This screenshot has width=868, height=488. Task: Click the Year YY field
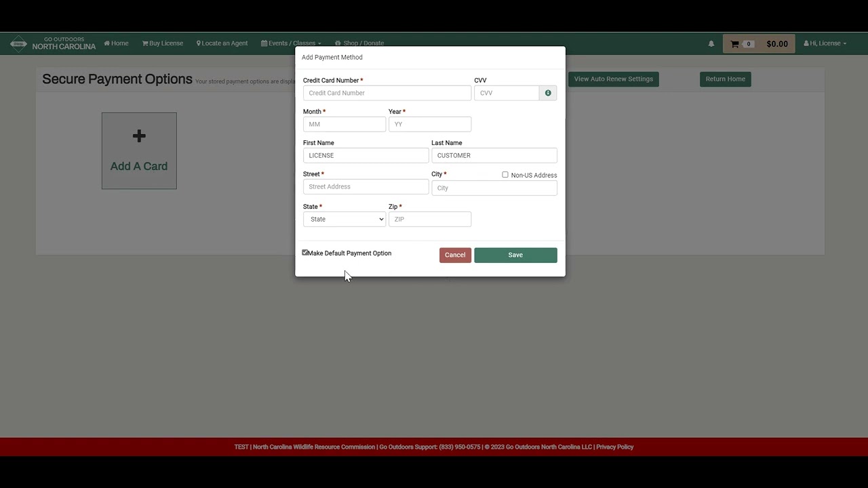tap(430, 124)
